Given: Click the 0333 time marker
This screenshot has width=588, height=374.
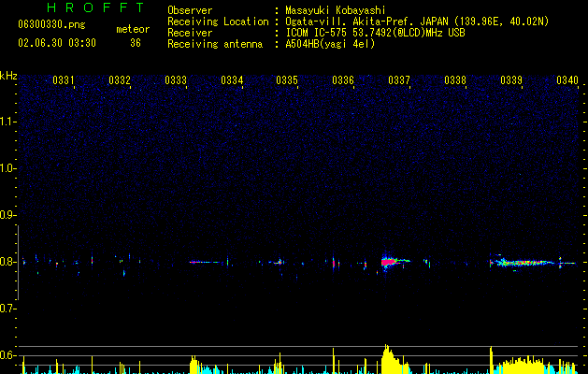Looking at the screenshot, I should pyautogui.click(x=176, y=80).
